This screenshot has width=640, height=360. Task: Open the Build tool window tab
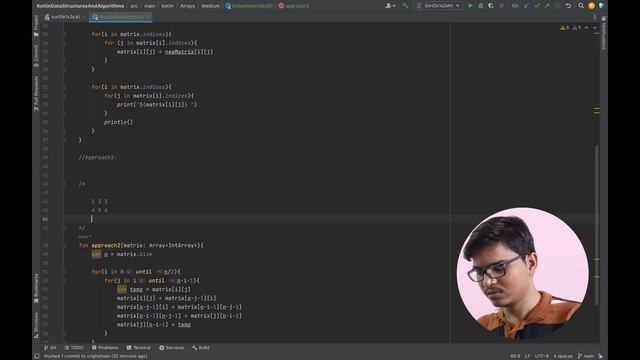[x=201, y=348]
